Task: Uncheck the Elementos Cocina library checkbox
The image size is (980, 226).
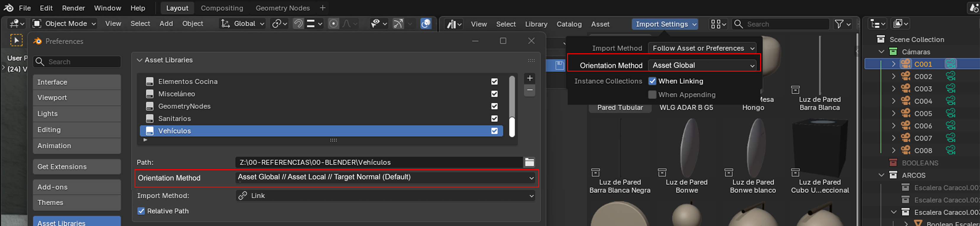Action: 494,81
